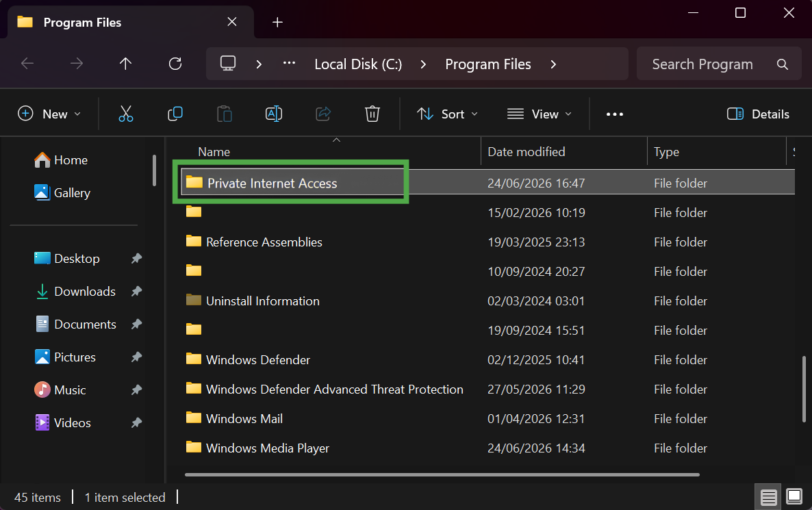Unpin Music using its pin icon
Image resolution: width=812 pixels, height=510 pixels.
pos(136,390)
